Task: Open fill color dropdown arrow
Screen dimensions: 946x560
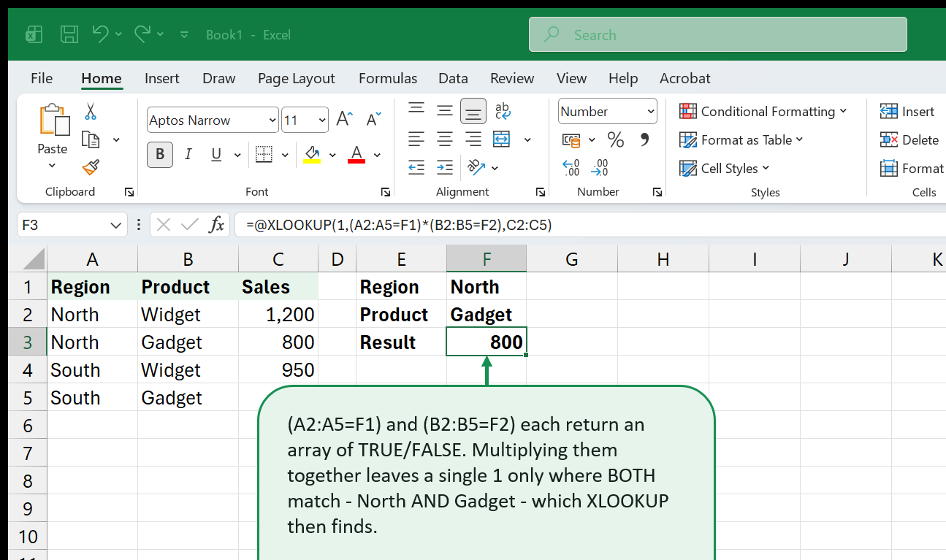Action: (x=332, y=155)
